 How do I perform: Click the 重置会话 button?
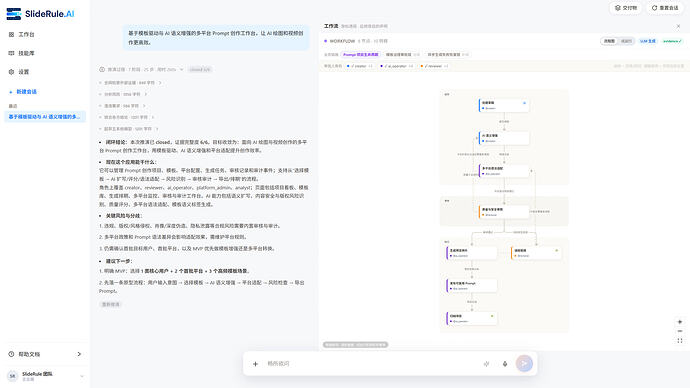[x=665, y=8]
